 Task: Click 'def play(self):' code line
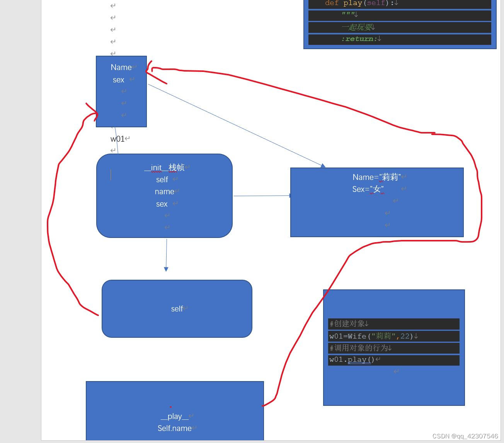click(x=400, y=4)
